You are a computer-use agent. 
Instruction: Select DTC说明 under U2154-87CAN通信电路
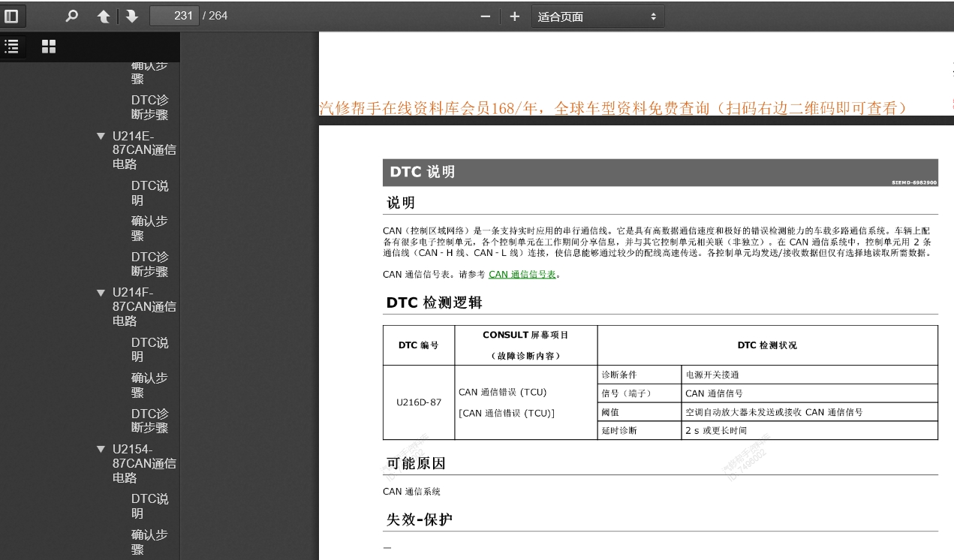coord(149,506)
